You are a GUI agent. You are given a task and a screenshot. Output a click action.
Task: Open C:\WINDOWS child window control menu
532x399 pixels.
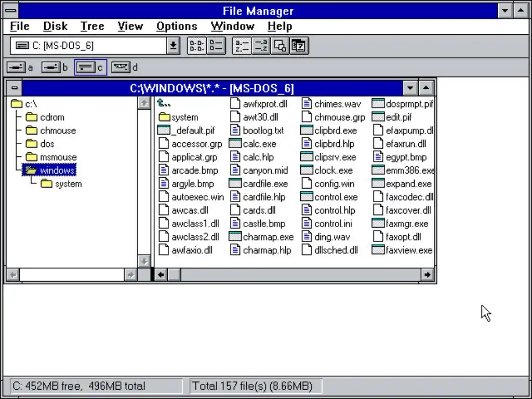coord(14,88)
